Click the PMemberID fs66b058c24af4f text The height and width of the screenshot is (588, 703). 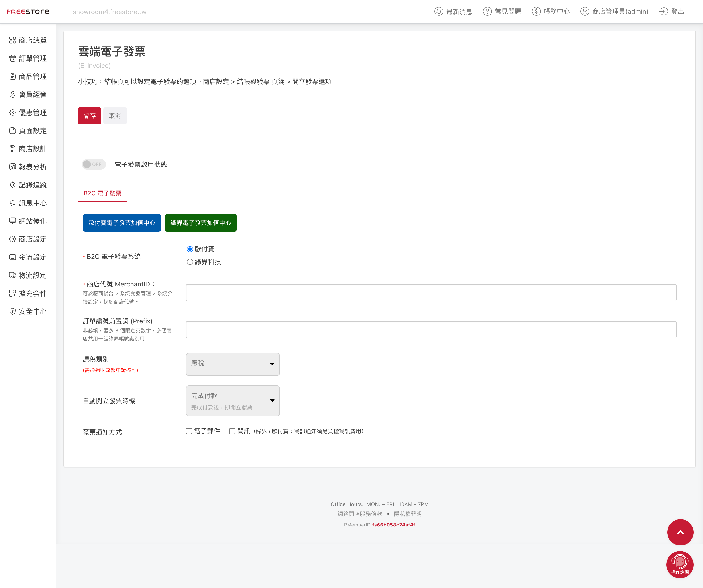pyautogui.click(x=380, y=525)
